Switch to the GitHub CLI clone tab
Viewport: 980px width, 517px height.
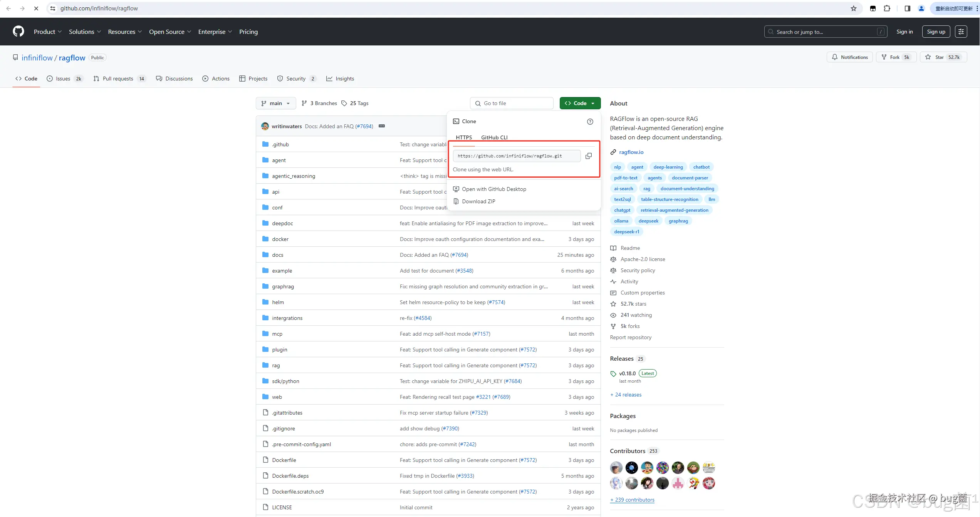pos(494,137)
